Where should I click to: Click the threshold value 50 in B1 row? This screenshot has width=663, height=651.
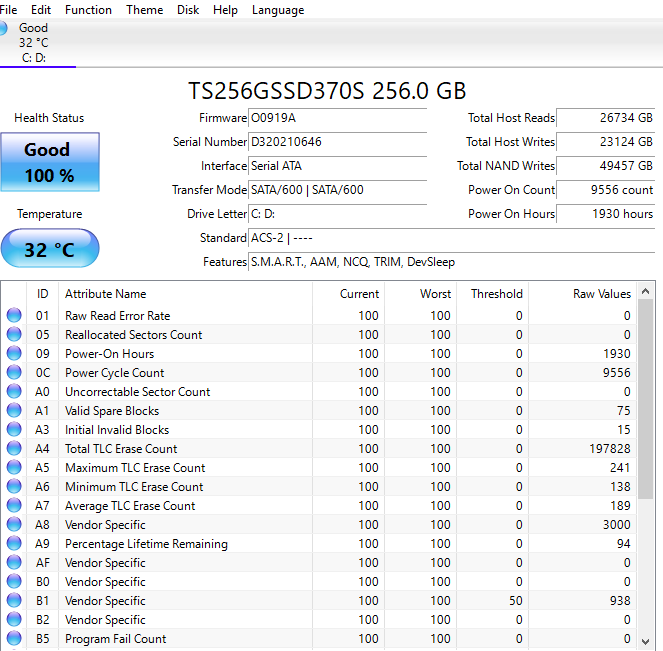515,601
